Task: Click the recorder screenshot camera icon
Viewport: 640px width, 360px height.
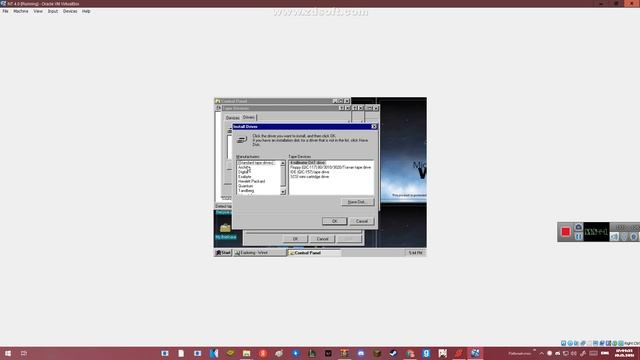Action: pyautogui.click(x=578, y=227)
